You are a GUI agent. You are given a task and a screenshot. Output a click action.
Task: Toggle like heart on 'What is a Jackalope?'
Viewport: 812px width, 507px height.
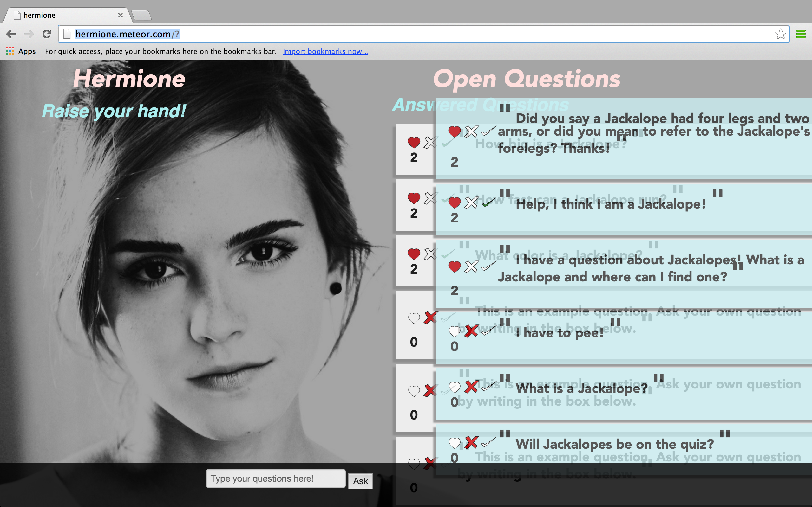pos(454,388)
